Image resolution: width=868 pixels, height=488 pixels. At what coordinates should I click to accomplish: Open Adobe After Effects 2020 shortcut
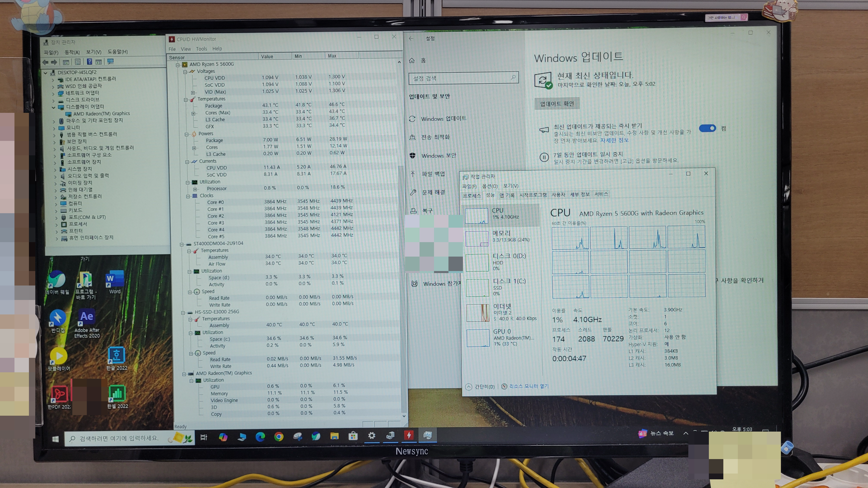coord(87,324)
